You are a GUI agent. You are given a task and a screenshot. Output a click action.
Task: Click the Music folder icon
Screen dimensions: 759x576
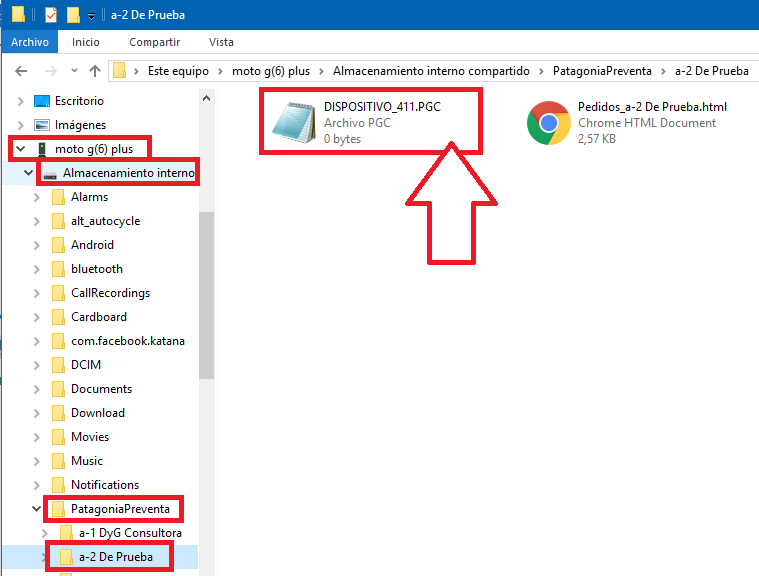58,461
